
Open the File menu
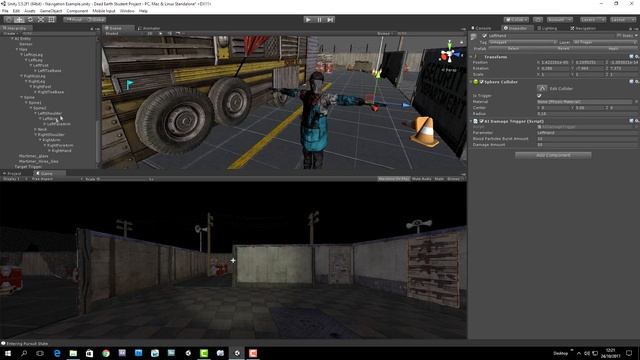[5, 11]
